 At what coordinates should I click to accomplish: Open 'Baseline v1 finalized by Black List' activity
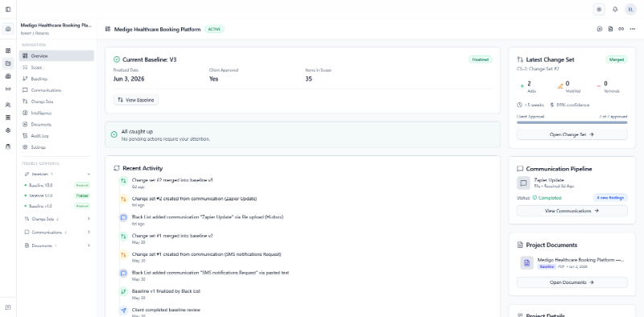point(166,291)
